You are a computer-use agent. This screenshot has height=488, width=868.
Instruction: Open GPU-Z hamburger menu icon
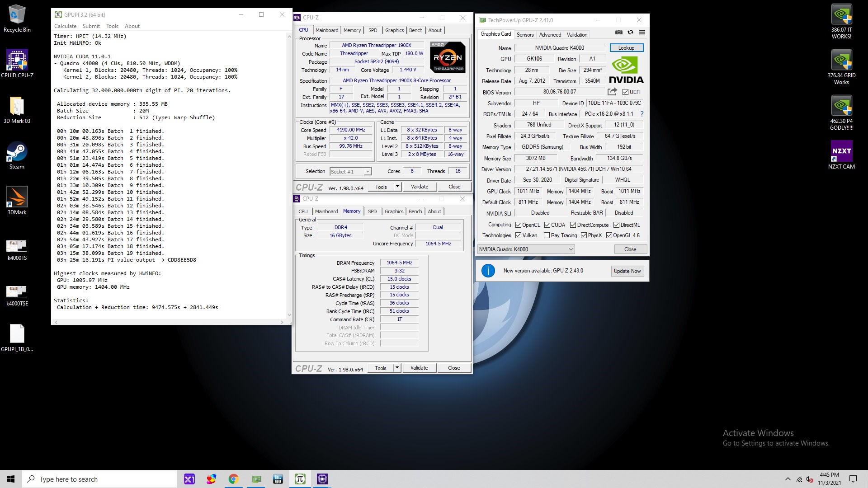tap(642, 33)
